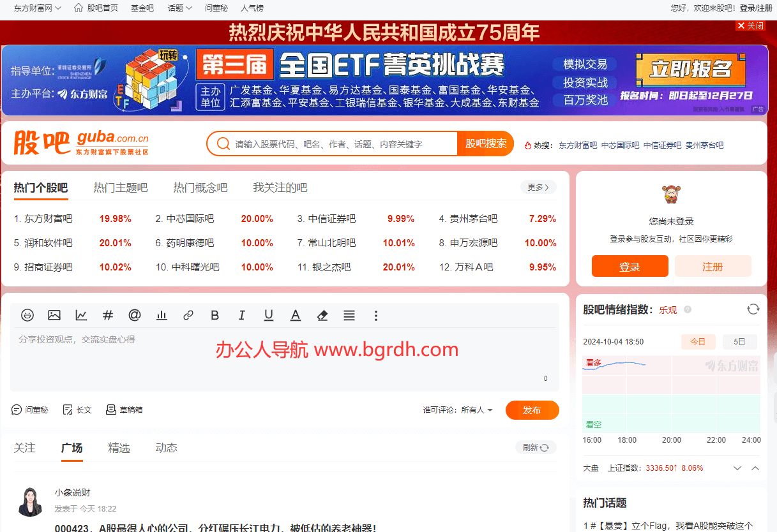Switch the feed to 关注
The height and width of the screenshot is (532, 777).
click(x=24, y=448)
